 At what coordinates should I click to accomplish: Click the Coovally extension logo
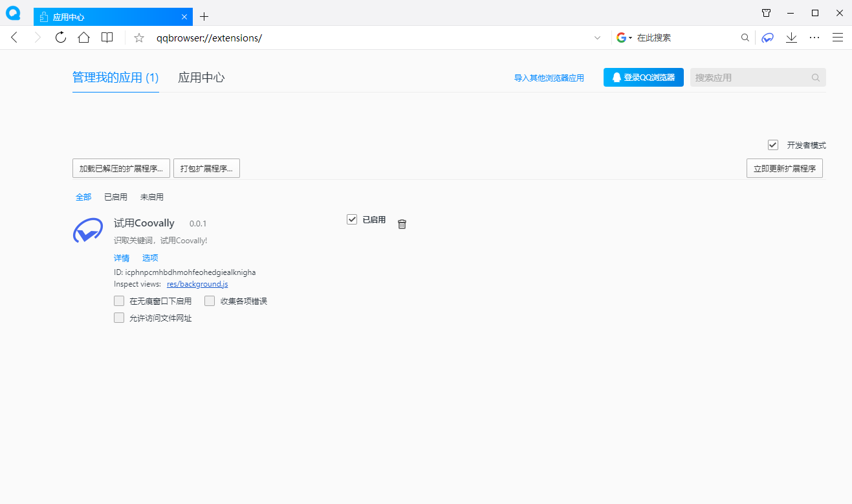[x=88, y=231]
